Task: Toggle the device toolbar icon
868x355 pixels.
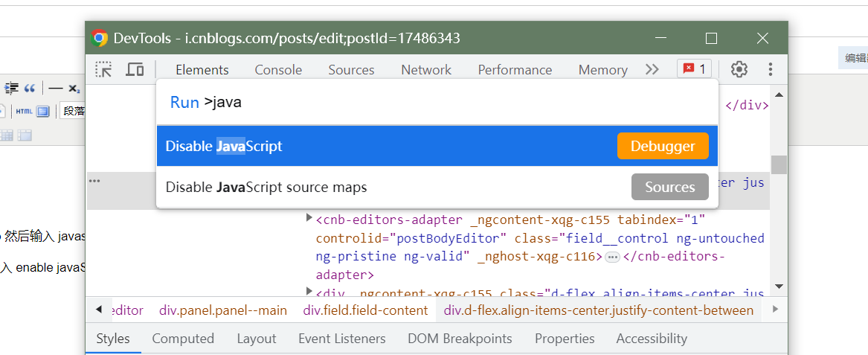Action: [135, 69]
